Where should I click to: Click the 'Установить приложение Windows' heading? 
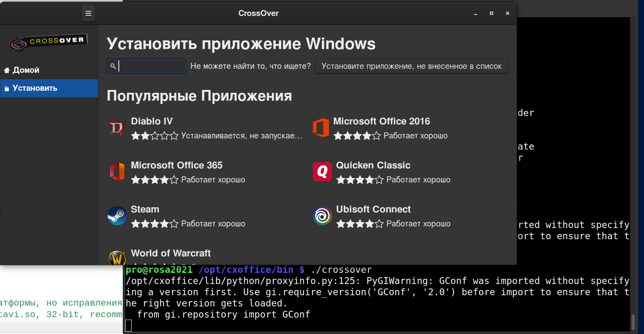tap(241, 44)
